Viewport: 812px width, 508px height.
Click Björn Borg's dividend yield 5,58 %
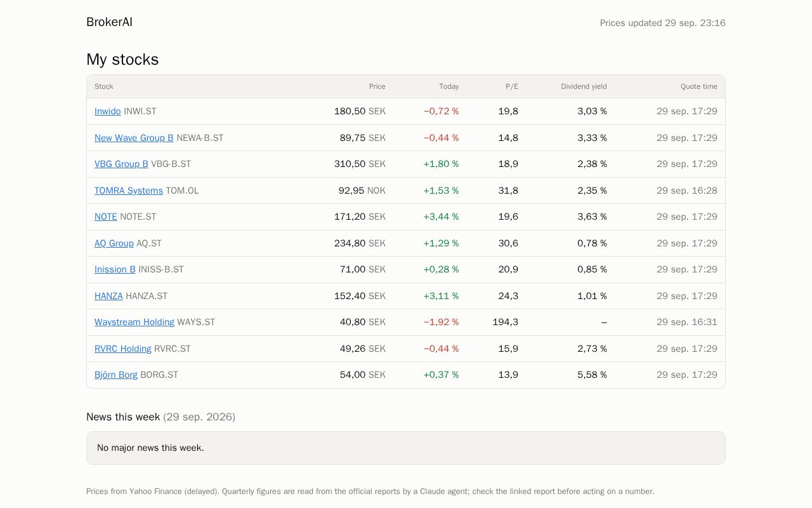592,375
